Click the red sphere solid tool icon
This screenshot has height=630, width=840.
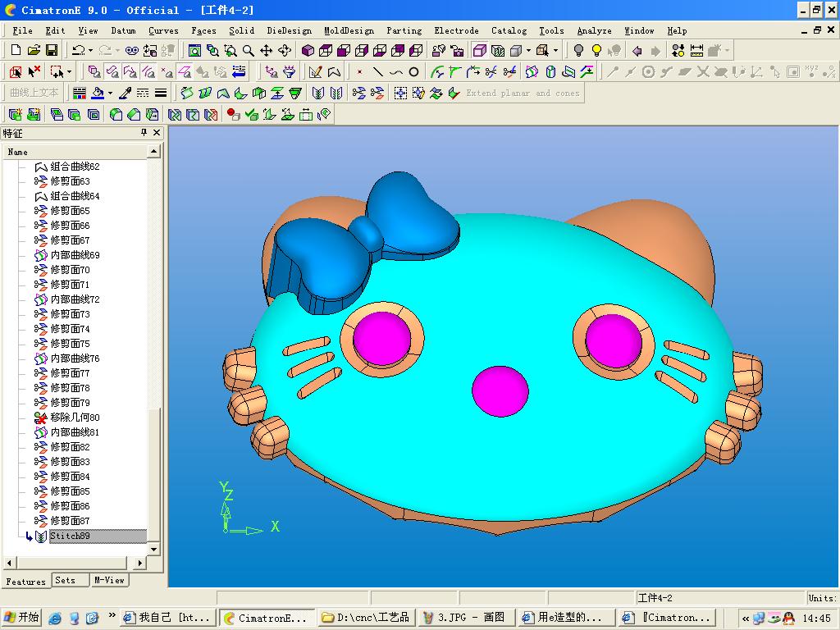(x=233, y=115)
